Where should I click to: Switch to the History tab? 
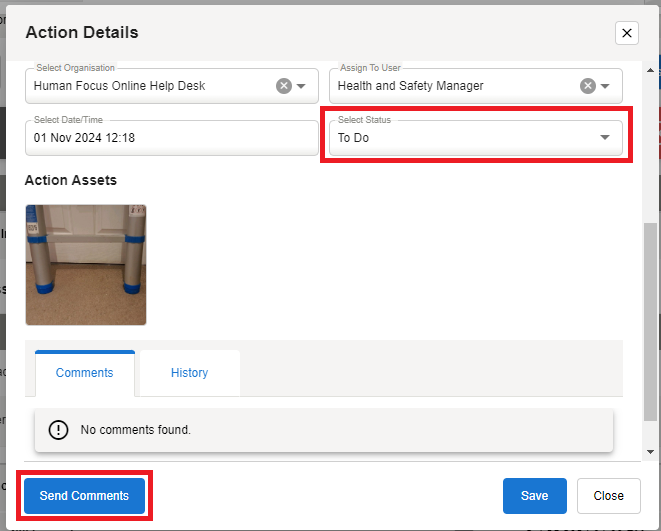tap(189, 373)
